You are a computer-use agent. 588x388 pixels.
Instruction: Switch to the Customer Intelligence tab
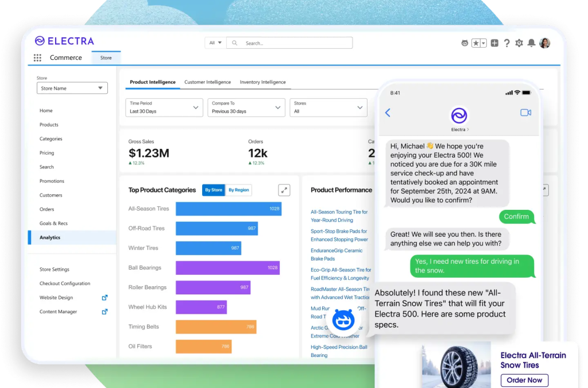207,82
